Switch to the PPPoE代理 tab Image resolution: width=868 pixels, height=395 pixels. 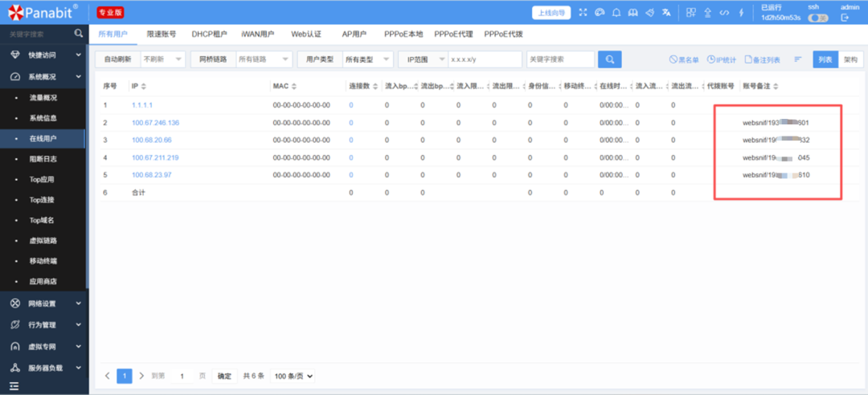[x=453, y=35]
